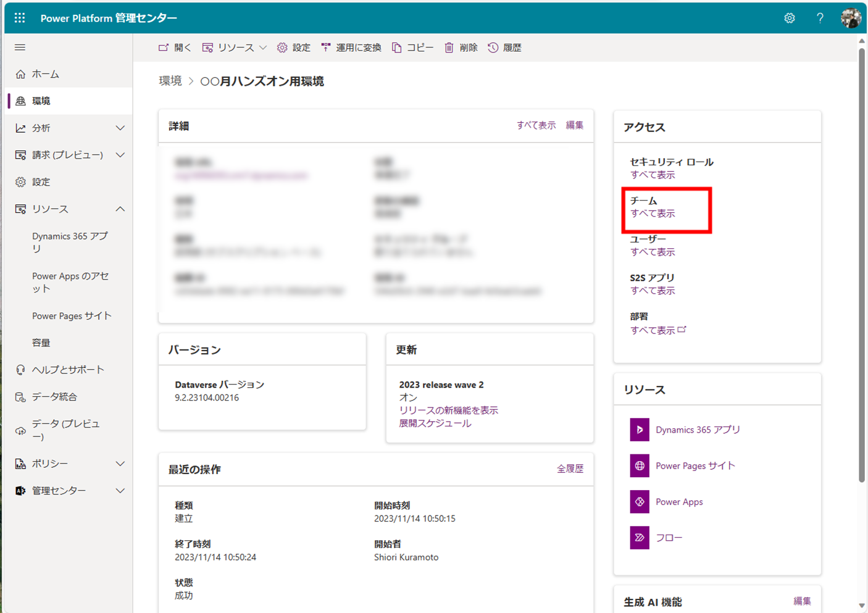Click the Power Platform 管理センター title
The image size is (868, 613).
tap(109, 18)
